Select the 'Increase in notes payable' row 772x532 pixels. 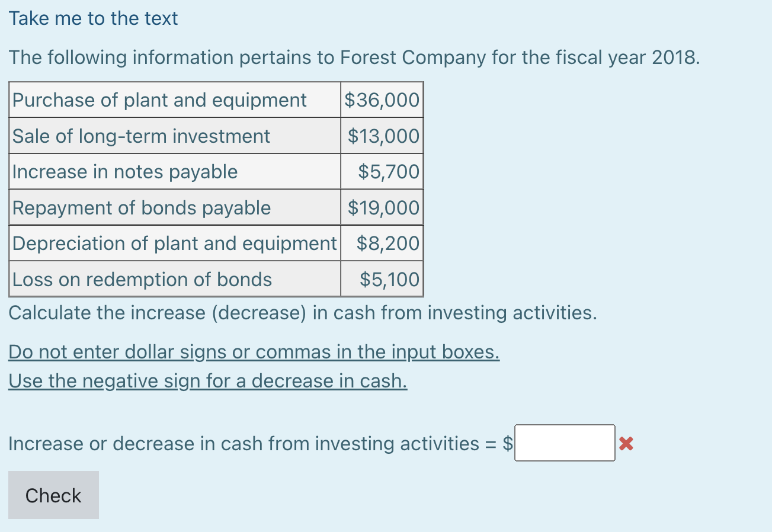coord(126,172)
